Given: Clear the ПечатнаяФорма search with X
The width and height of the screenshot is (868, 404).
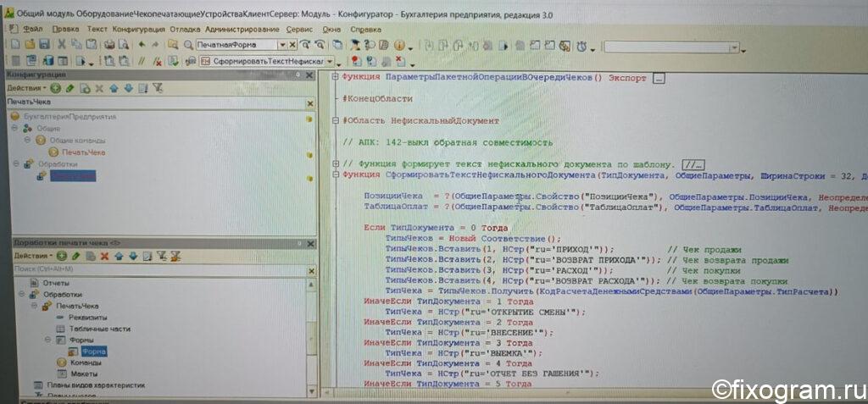Looking at the screenshot, I should pyautogui.click(x=292, y=45).
